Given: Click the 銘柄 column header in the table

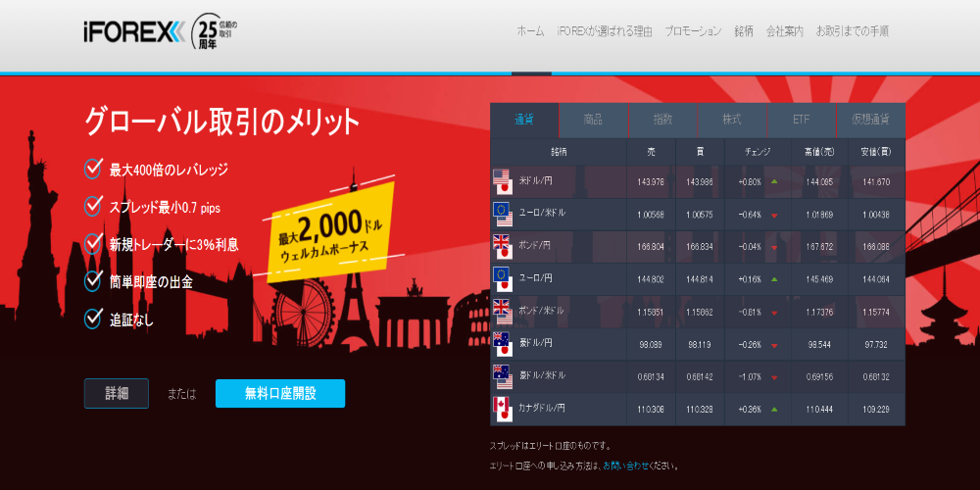Looking at the screenshot, I should (559, 152).
